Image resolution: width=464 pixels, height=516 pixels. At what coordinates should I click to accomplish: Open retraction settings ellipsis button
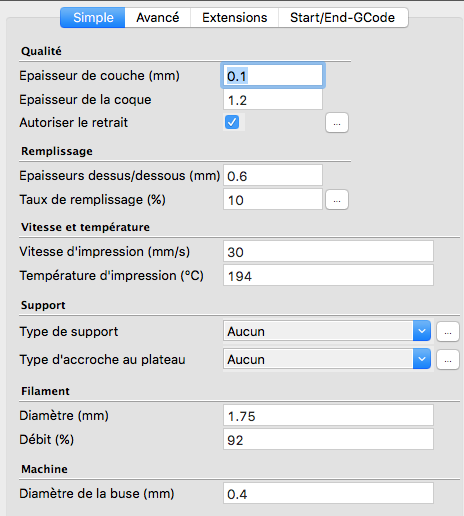[337, 123]
